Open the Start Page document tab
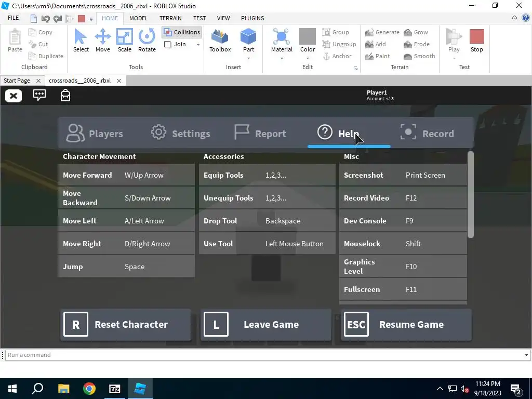The image size is (532, 399). click(17, 81)
